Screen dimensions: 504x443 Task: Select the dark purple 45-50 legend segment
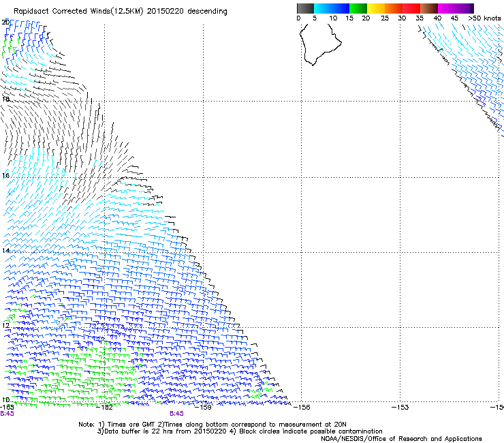pyautogui.click(x=464, y=8)
